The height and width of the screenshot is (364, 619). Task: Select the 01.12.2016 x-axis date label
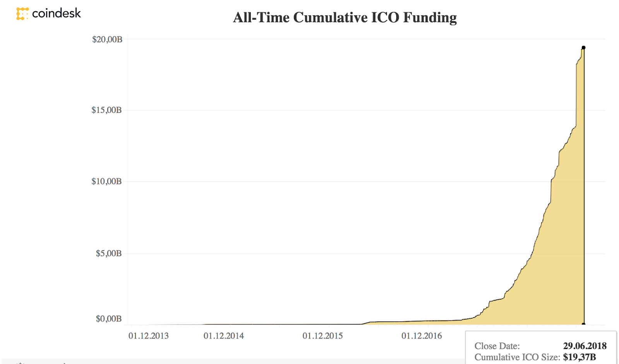422,336
